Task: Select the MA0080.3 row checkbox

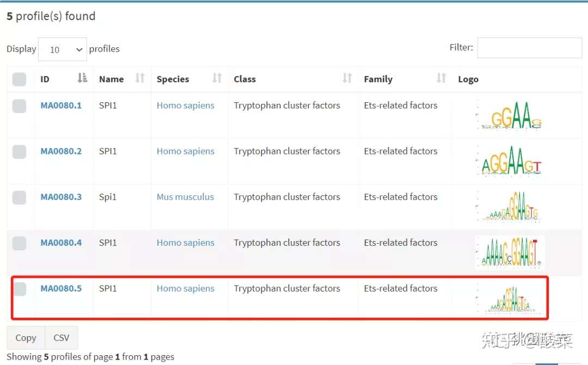Action: 19,197
